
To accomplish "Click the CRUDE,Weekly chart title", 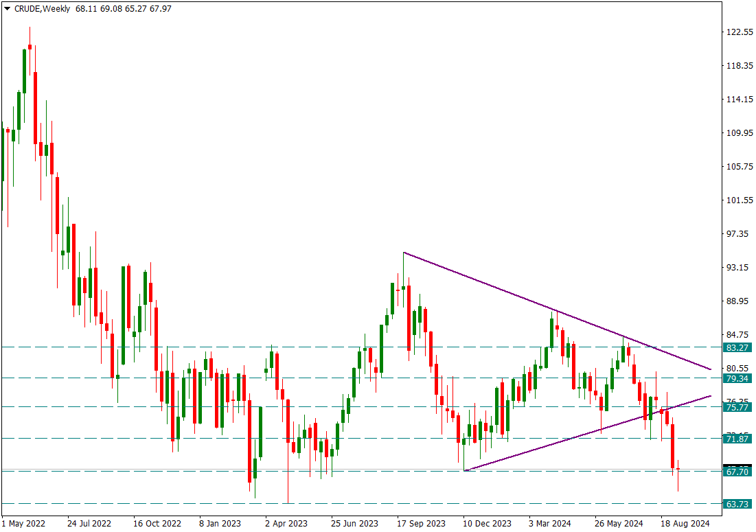I will click(x=42, y=9).
